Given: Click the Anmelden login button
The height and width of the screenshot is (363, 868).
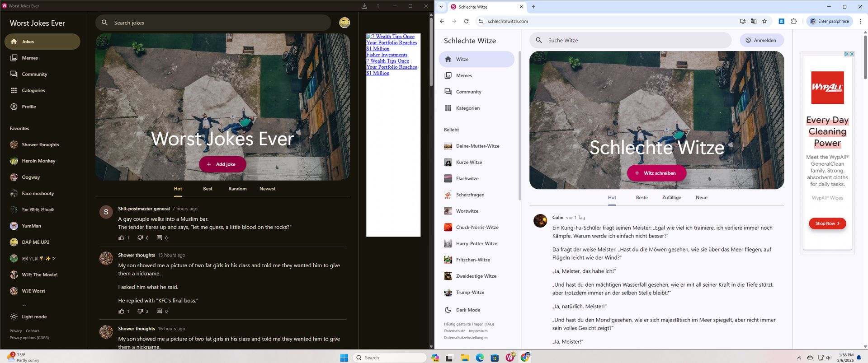Looking at the screenshot, I should click(761, 40).
